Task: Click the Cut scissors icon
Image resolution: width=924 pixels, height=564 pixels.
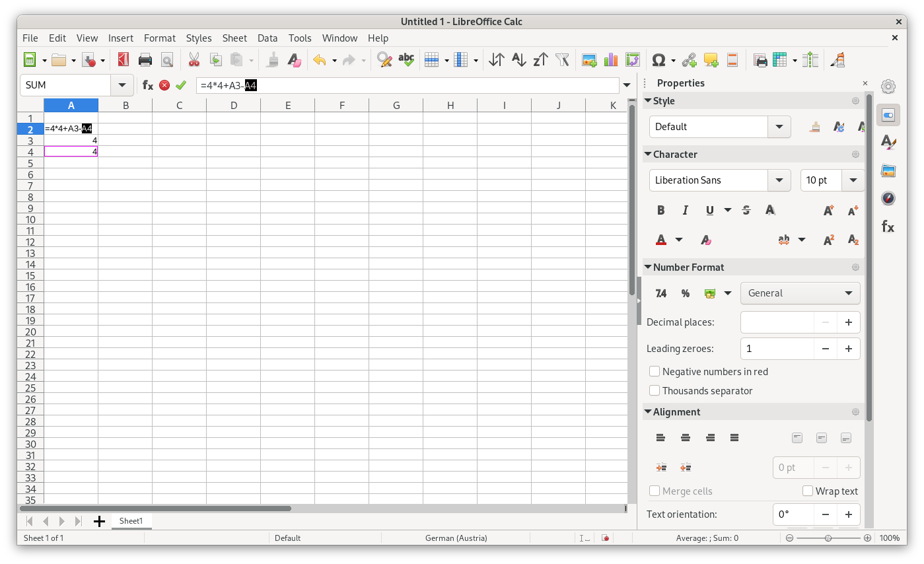Action: (194, 60)
